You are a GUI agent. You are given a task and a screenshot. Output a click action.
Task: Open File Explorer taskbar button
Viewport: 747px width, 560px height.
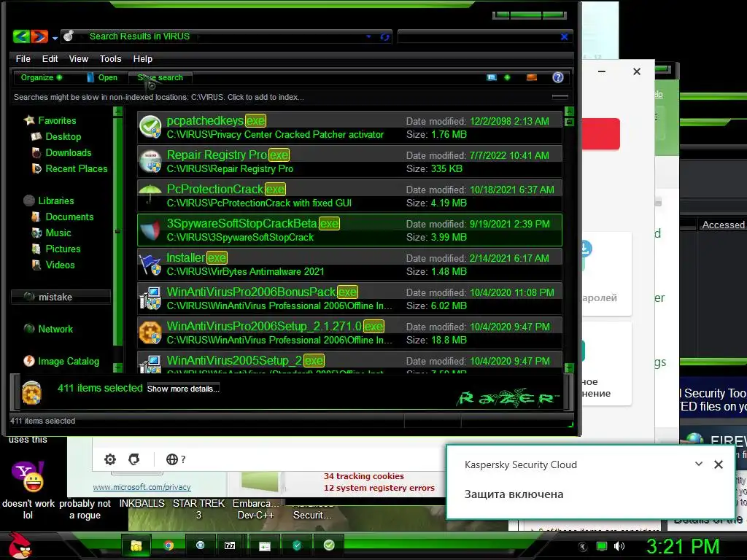point(136,545)
